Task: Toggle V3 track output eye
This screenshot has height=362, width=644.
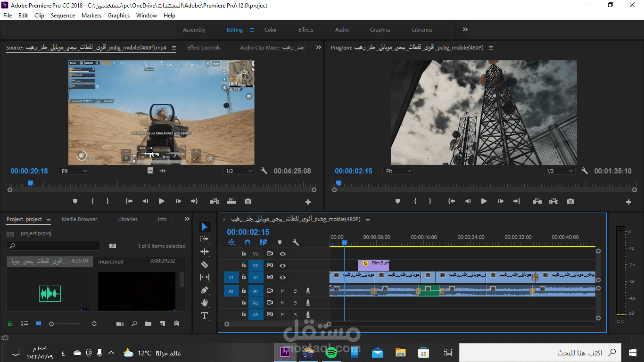Action: pyautogui.click(x=283, y=254)
